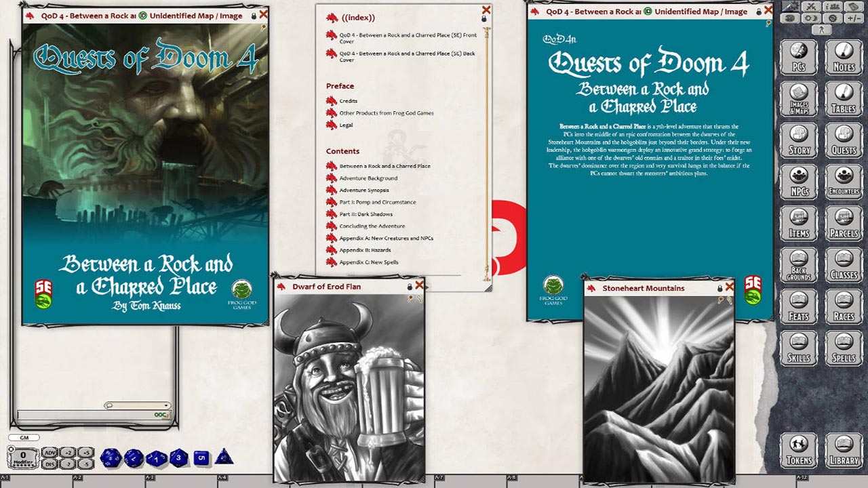The height and width of the screenshot is (488, 868).
Task: Open the Story records sidebar icon
Action: [x=798, y=140]
